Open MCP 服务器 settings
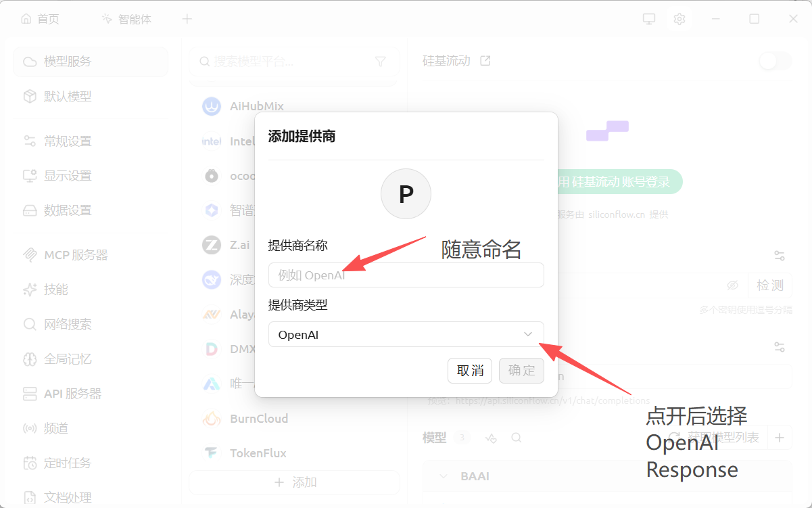Viewport: 812px width, 508px height. [x=91, y=255]
